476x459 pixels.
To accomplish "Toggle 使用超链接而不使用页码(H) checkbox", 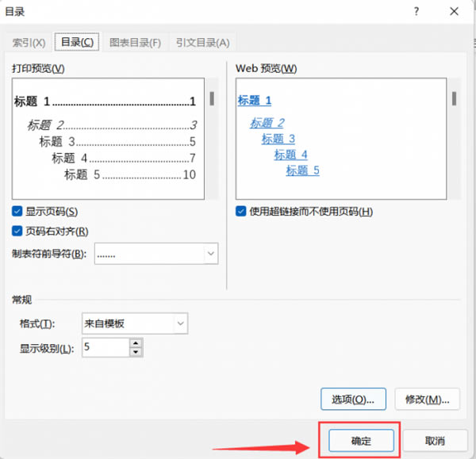I will click(241, 211).
